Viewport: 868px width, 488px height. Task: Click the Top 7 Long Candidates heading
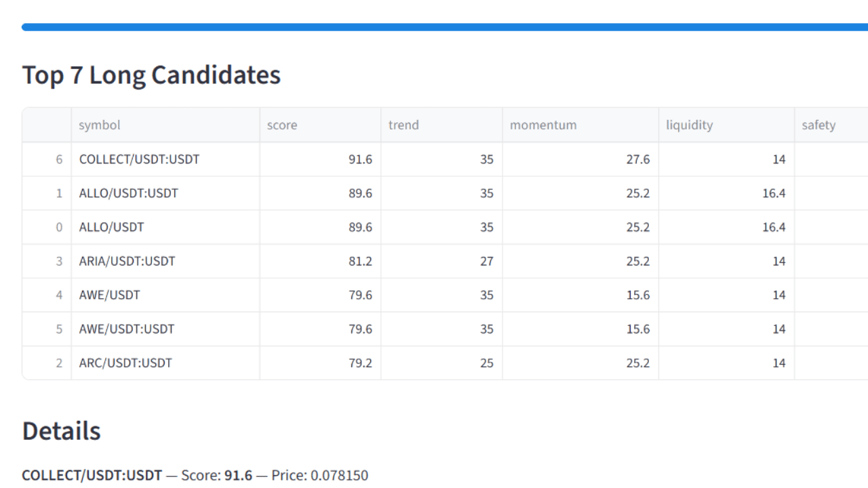pyautogui.click(x=151, y=75)
